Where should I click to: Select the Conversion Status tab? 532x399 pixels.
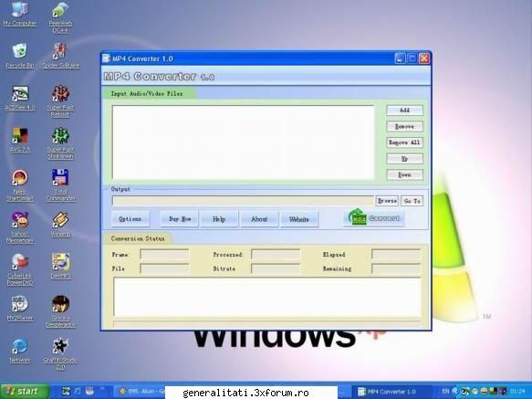coord(138,238)
